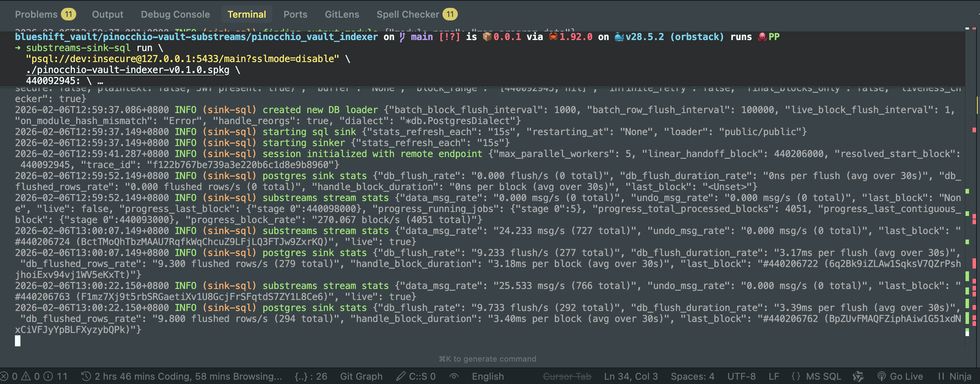Image resolution: width=980 pixels, height=384 pixels.
Task: Open the UTF-8 encoding selector
Action: click(741, 377)
